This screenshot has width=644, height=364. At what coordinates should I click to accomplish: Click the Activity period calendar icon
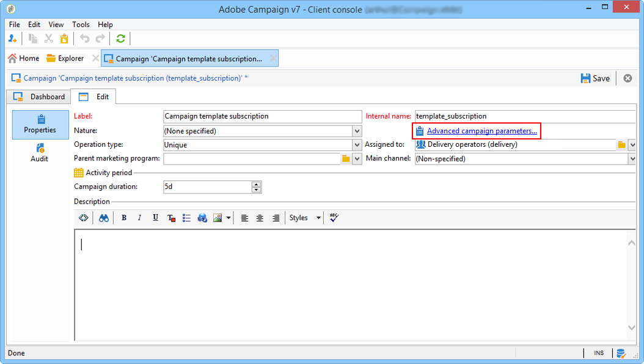point(78,173)
